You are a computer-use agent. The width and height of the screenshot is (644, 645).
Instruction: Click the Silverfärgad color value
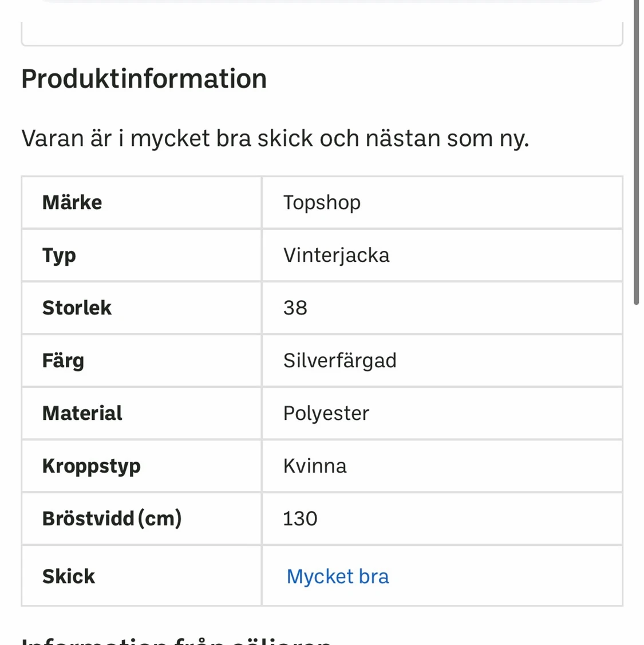click(x=340, y=360)
